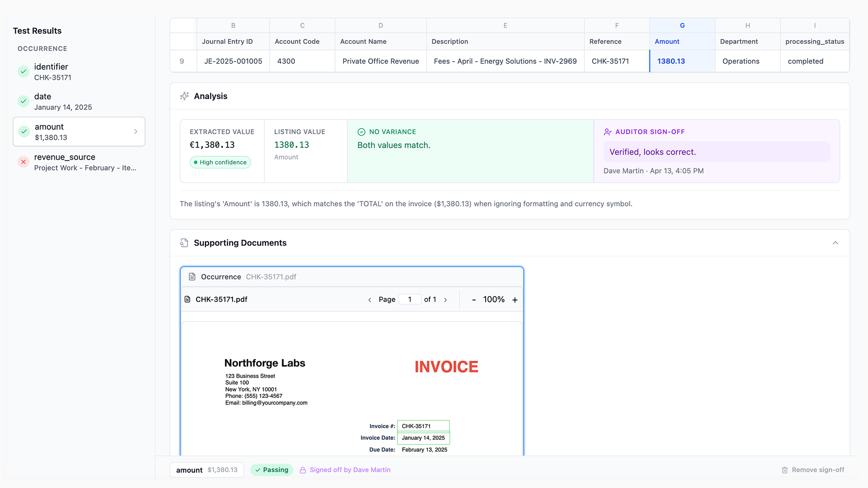
Task: Click the file icon beside Occurrence
Action: [191, 276]
